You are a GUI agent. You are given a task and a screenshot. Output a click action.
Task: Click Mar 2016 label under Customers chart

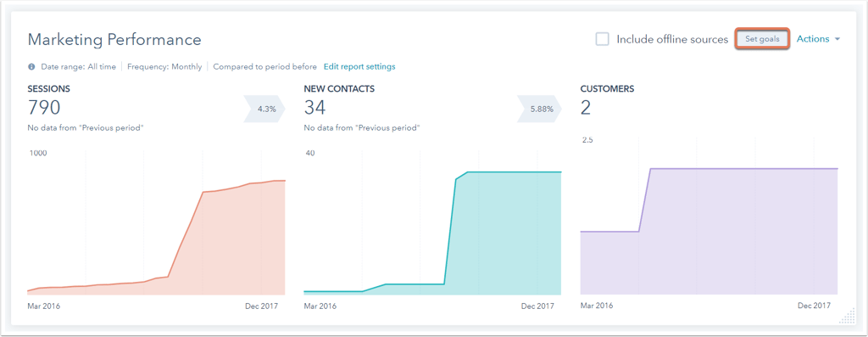tap(597, 306)
